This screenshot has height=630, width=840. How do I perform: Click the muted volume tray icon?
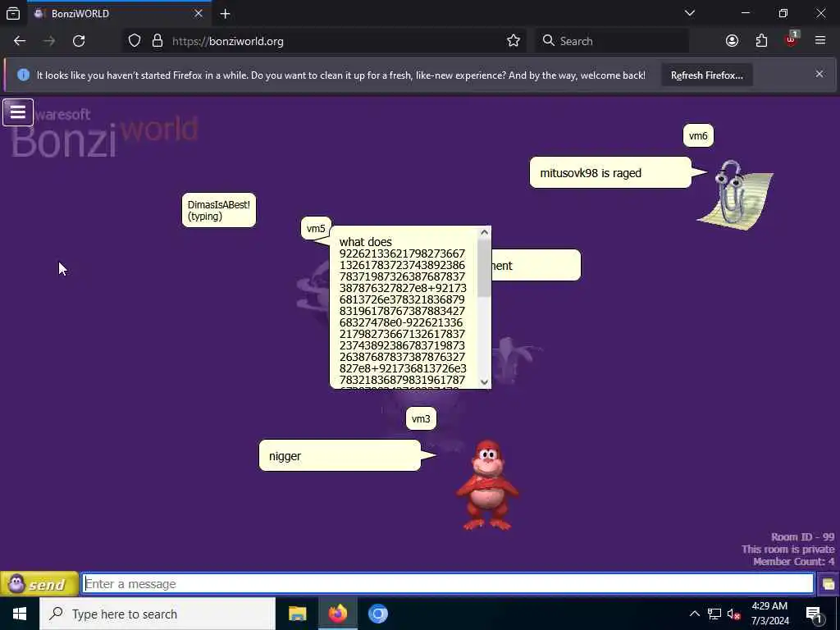(733, 614)
